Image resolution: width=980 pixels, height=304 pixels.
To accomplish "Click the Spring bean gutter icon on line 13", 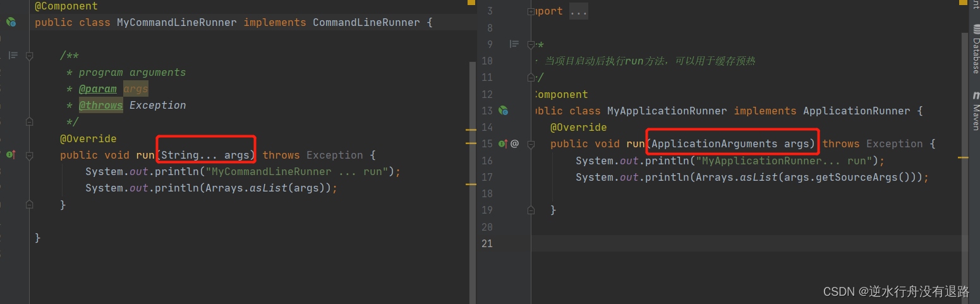I will 504,111.
